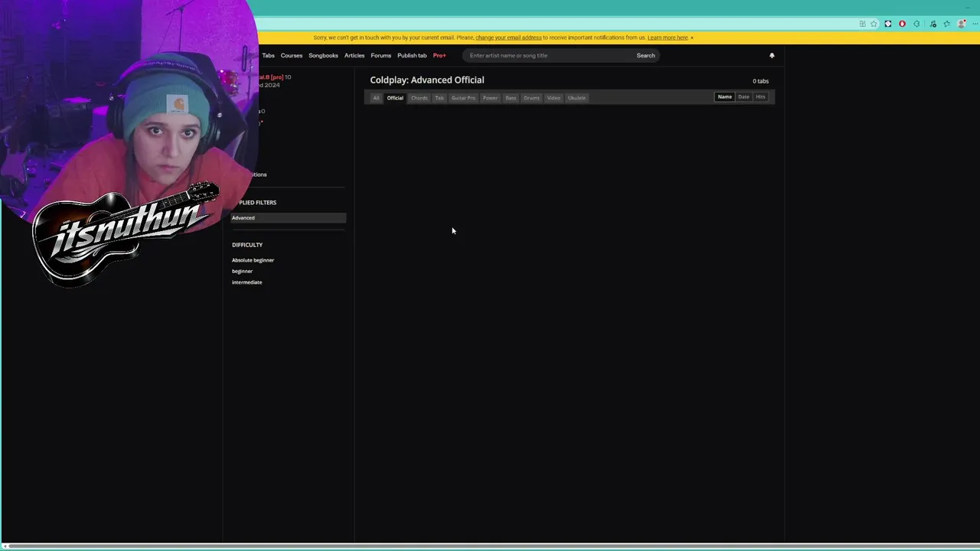Viewport: 980px width, 551px height.
Task: Sort results by Hits
Action: (760, 97)
